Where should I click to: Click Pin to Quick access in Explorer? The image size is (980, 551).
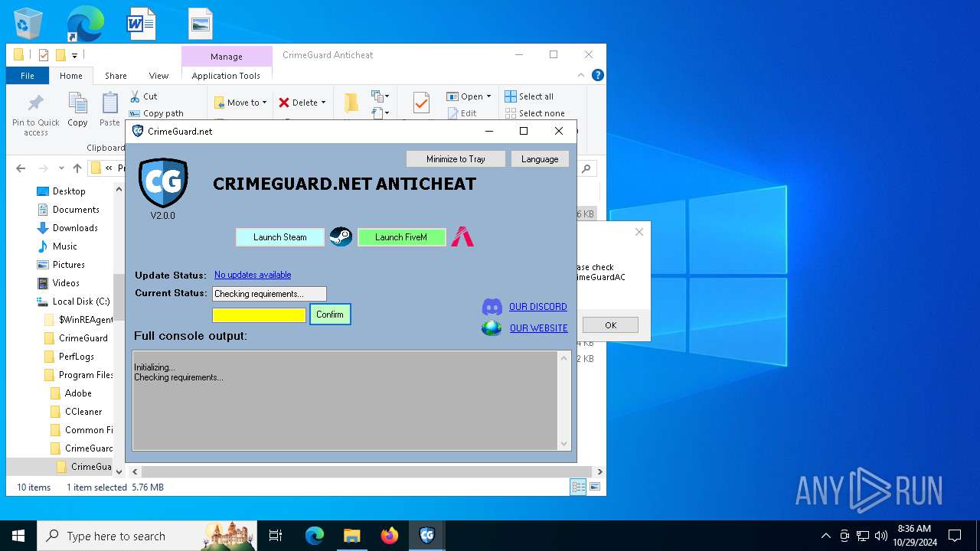(35, 116)
